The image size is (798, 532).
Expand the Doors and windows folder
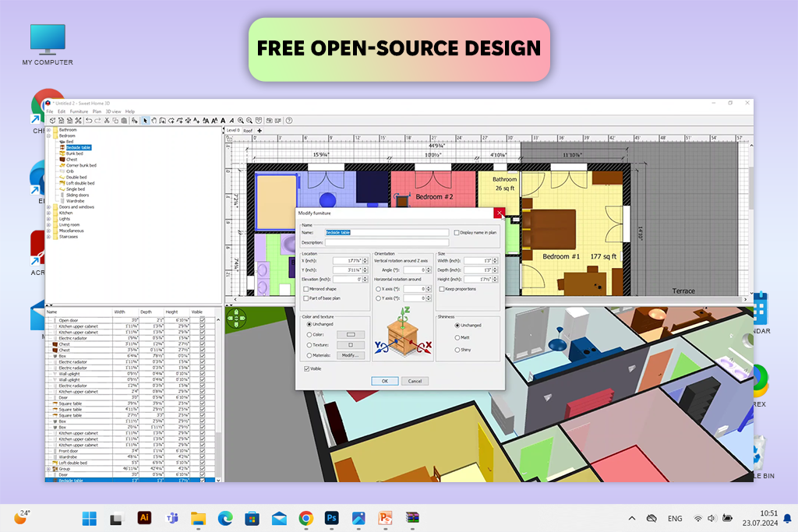49,207
